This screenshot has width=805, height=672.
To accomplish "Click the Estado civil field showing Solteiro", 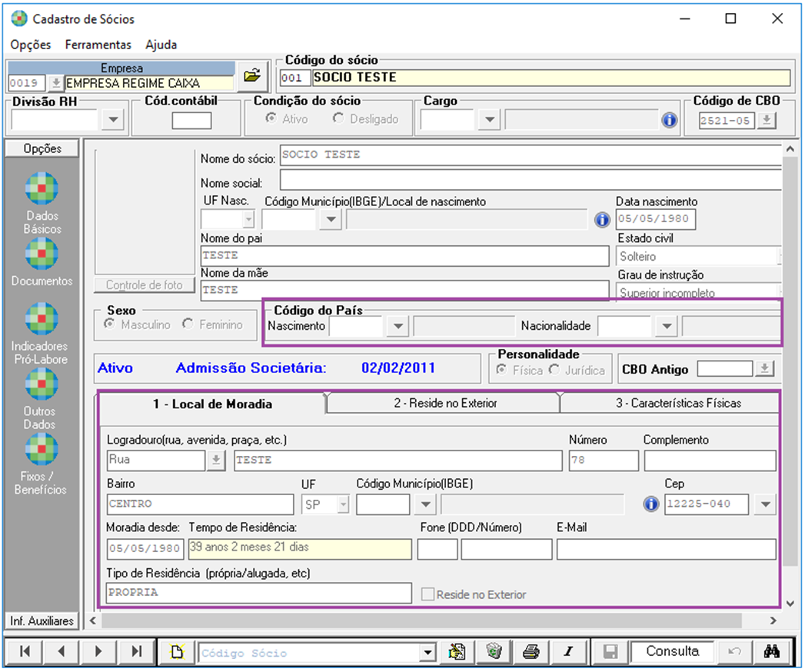I will click(x=697, y=256).
